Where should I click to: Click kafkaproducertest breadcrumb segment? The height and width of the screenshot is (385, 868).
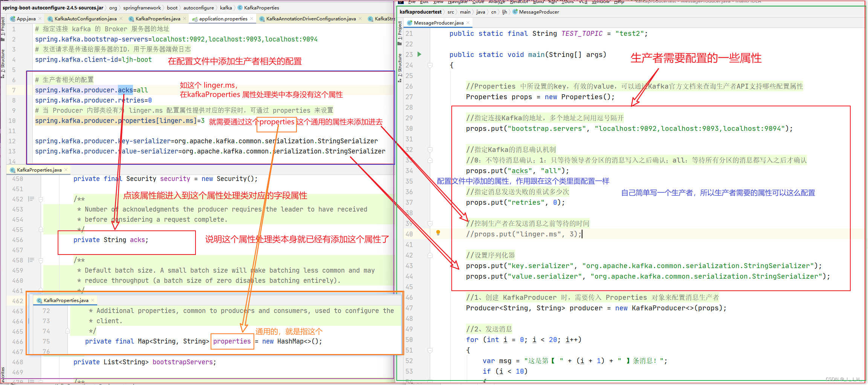tap(420, 12)
